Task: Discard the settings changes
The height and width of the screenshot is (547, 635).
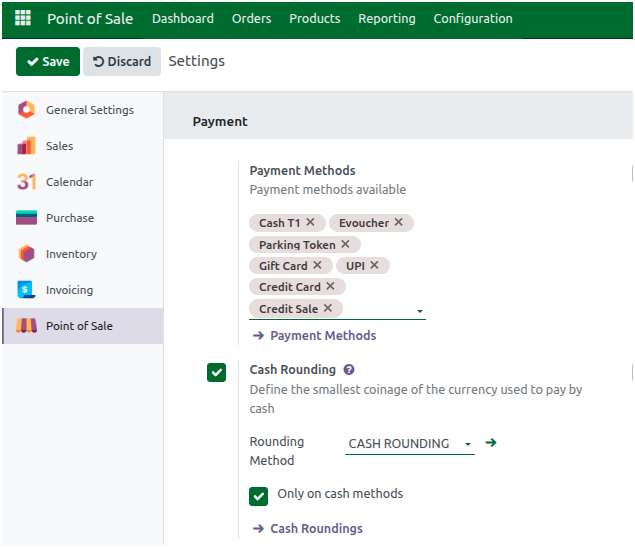Action: (x=122, y=62)
